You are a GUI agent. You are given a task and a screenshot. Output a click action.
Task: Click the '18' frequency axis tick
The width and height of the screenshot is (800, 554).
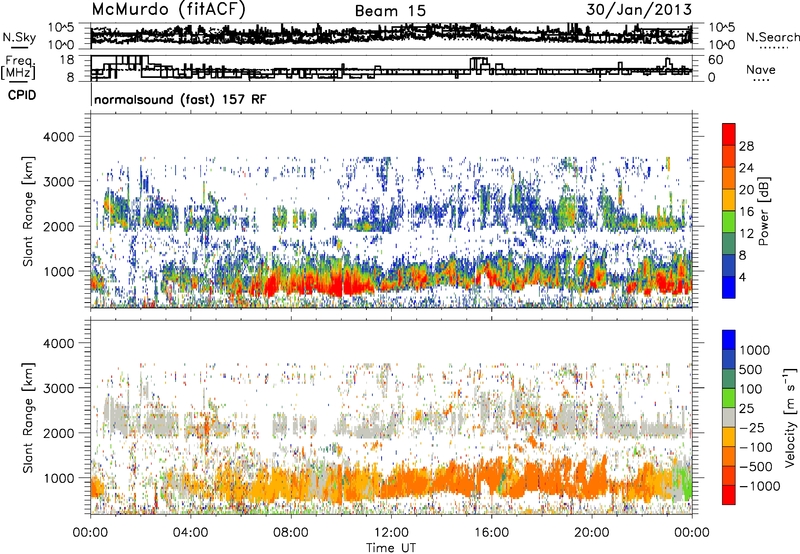(67, 60)
